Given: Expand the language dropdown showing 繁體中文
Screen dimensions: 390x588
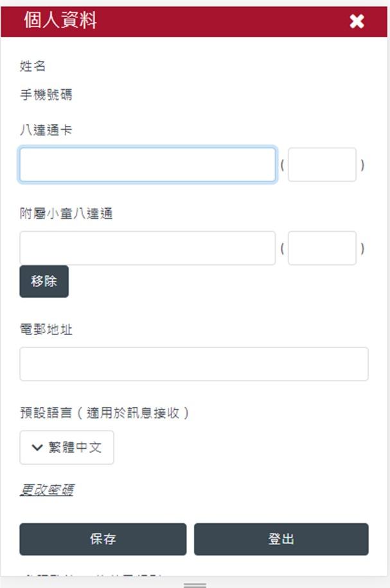Looking at the screenshot, I should (x=66, y=447).
